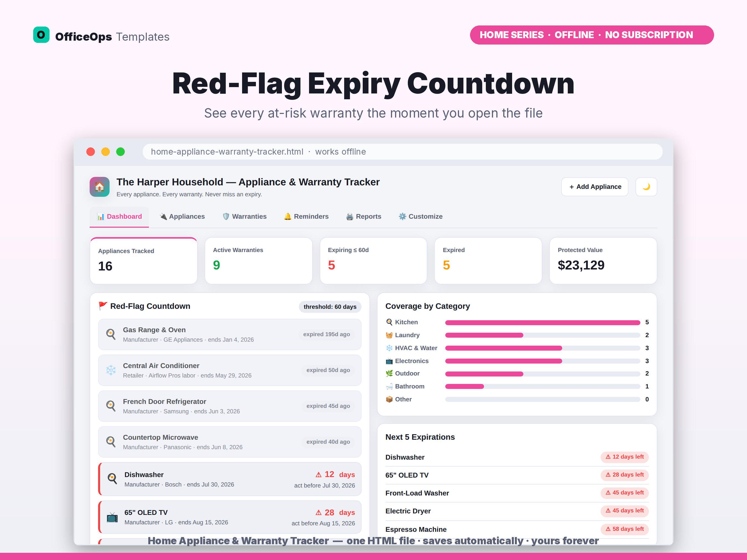Click the TV icon on 65" OLED TV row
This screenshot has width=747, height=560.
click(112, 517)
